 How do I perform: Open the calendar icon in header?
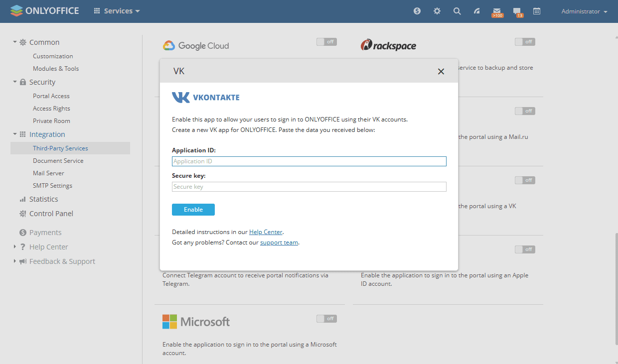pos(537,11)
